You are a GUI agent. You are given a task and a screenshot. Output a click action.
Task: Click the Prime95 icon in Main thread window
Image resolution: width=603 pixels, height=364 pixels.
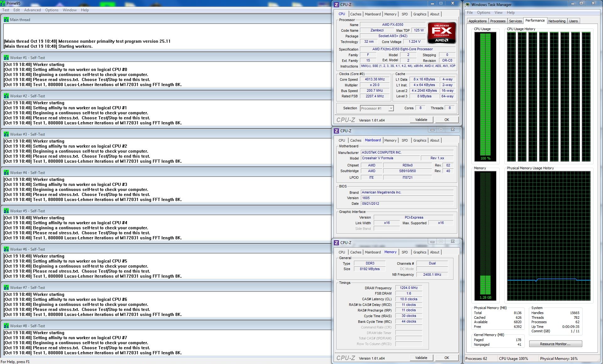click(x=6, y=19)
